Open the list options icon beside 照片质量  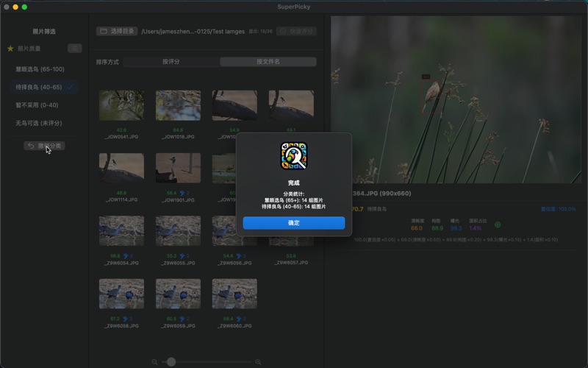pyautogui.click(x=74, y=49)
